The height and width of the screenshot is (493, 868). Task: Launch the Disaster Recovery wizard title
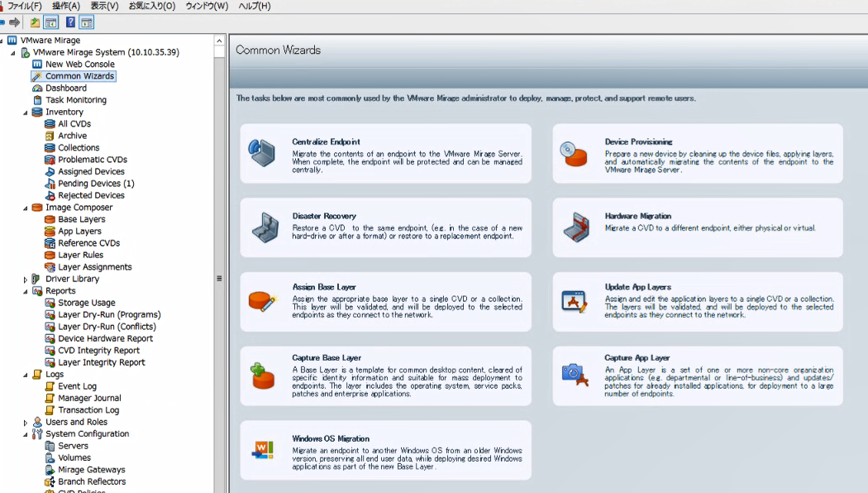click(324, 216)
